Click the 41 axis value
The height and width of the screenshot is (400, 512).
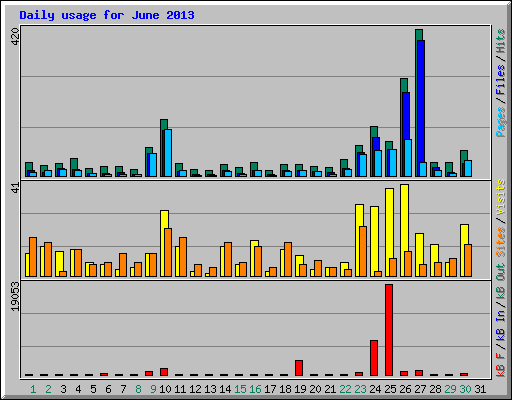(x=15, y=188)
